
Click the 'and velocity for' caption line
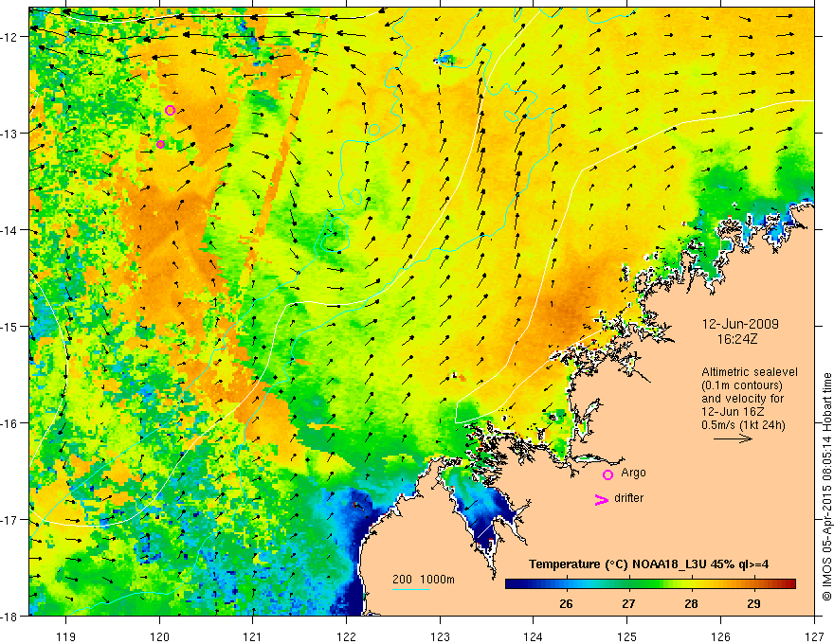(x=742, y=399)
